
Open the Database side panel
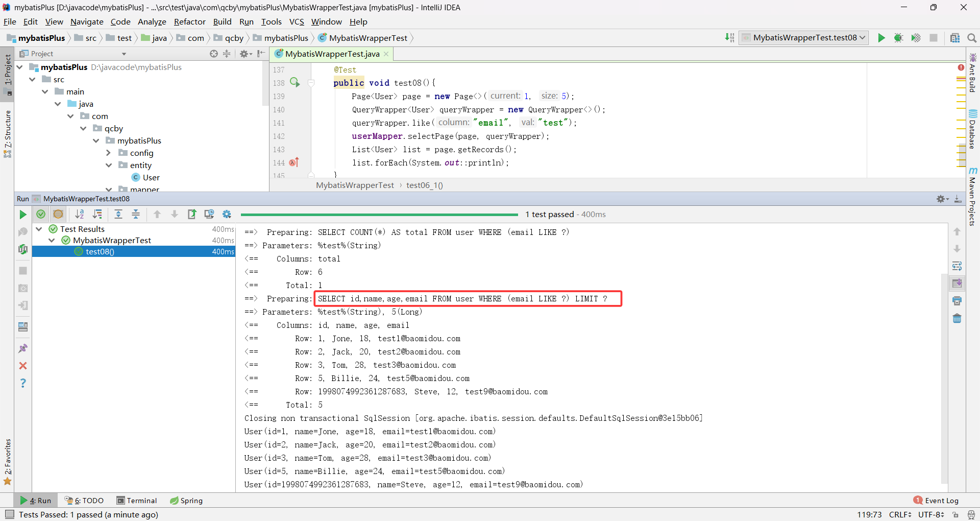pyautogui.click(x=973, y=129)
